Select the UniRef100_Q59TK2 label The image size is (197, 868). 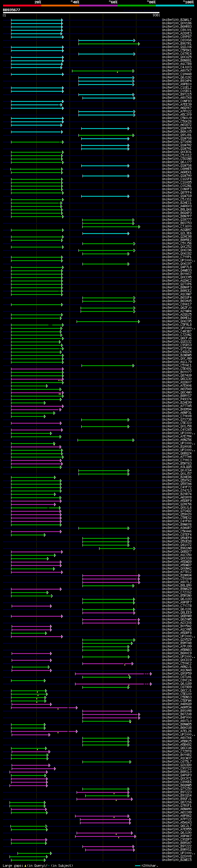[x=176, y=481]
